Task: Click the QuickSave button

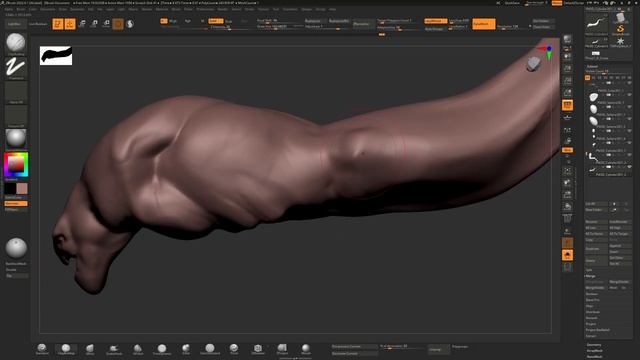Action: coord(513,3)
